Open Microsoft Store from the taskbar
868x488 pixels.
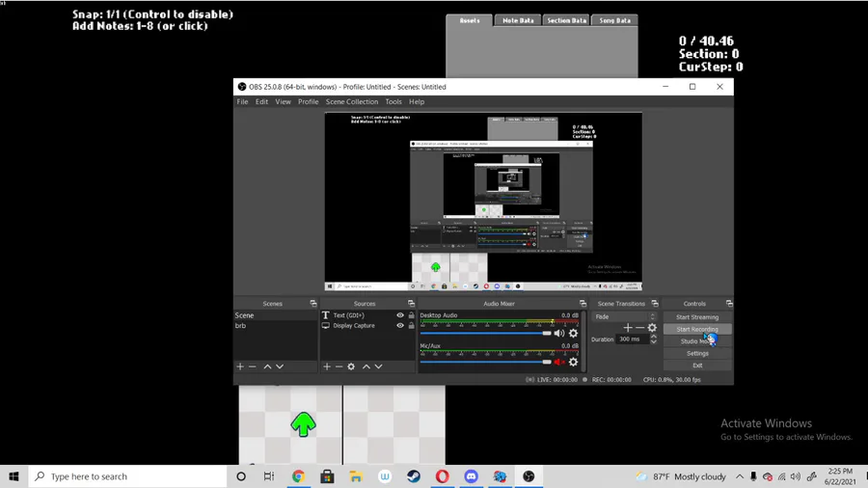(x=327, y=476)
